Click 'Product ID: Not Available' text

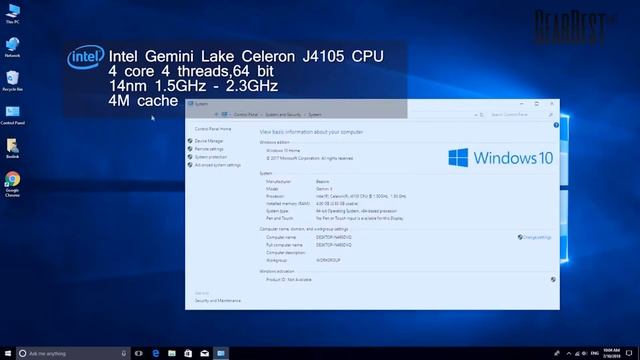click(289, 280)
